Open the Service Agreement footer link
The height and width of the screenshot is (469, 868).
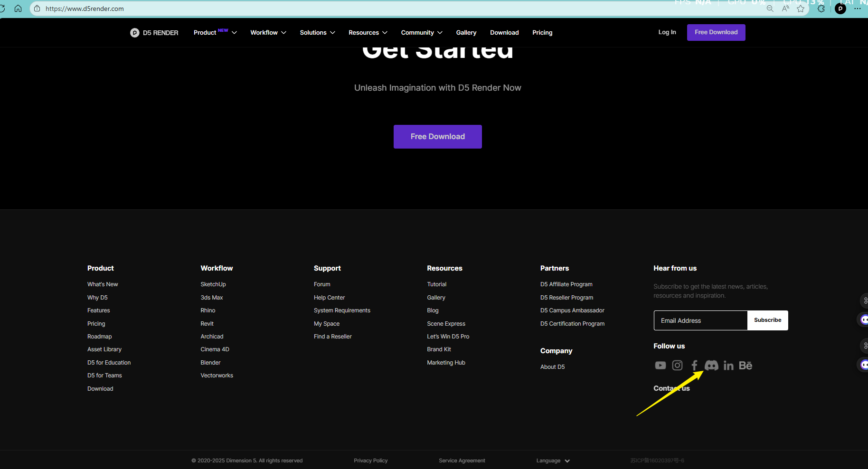click(462, 460)
